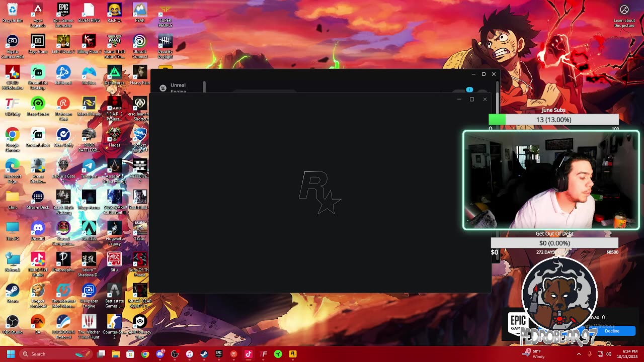
Task: Select the Razer Cortex desktop icon
Action: pyautogui.click(x=38, y=107)
